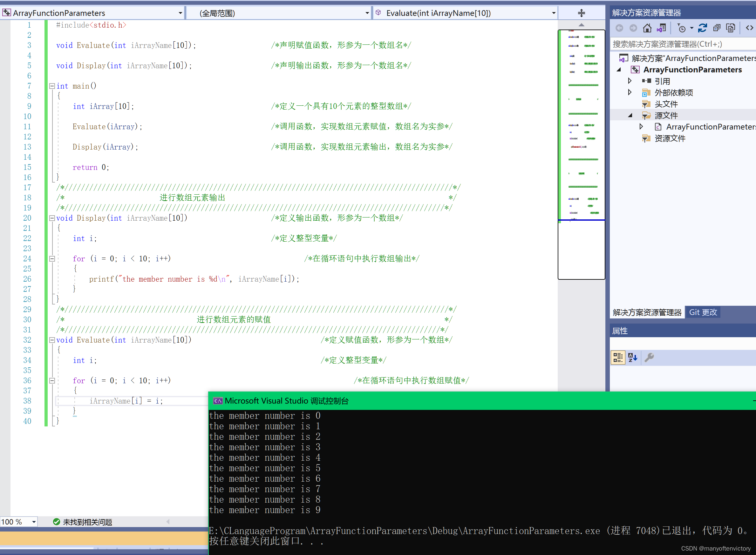Click 'iArrayName[i] = i;' on line 38

[126, 401]
